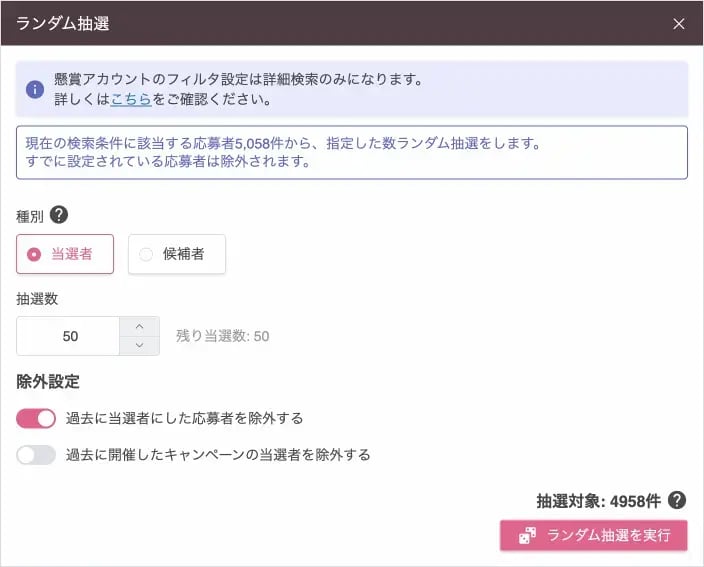Click the blue-bordered 検索条件 description box
The width and height of the screenshot is (704, 567).
click(351, 152)
